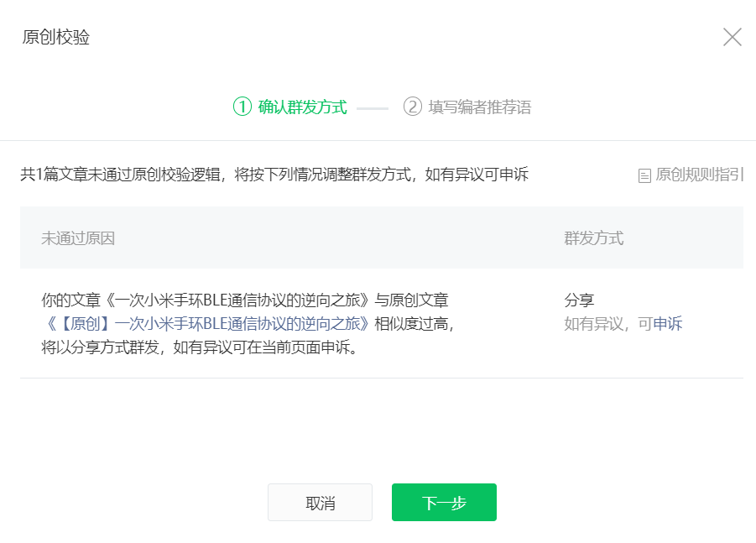
Task: Click the 原创校验 dialog title
Action: tap(56, 37)
